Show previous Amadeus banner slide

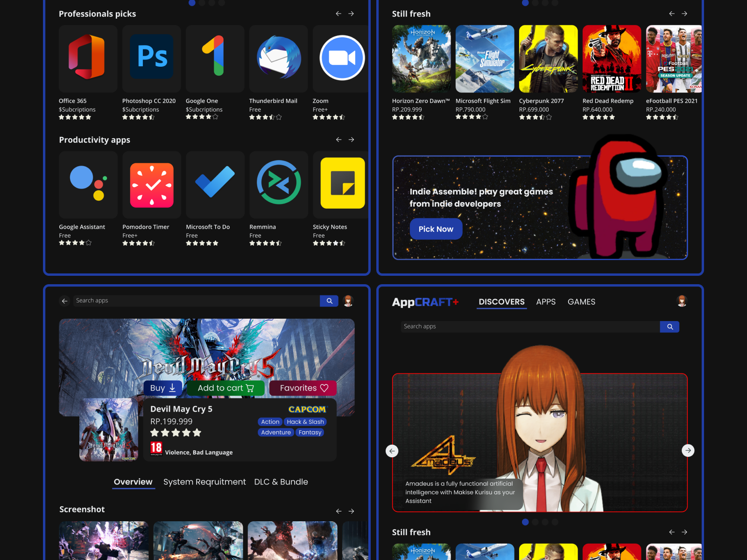tap(392, 451)
